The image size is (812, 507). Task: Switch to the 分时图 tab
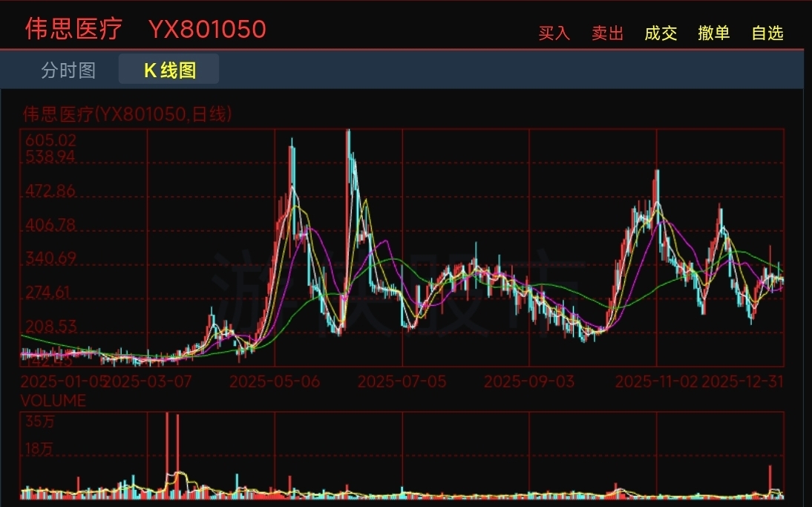pyautogui.click(x=68, y=71)
